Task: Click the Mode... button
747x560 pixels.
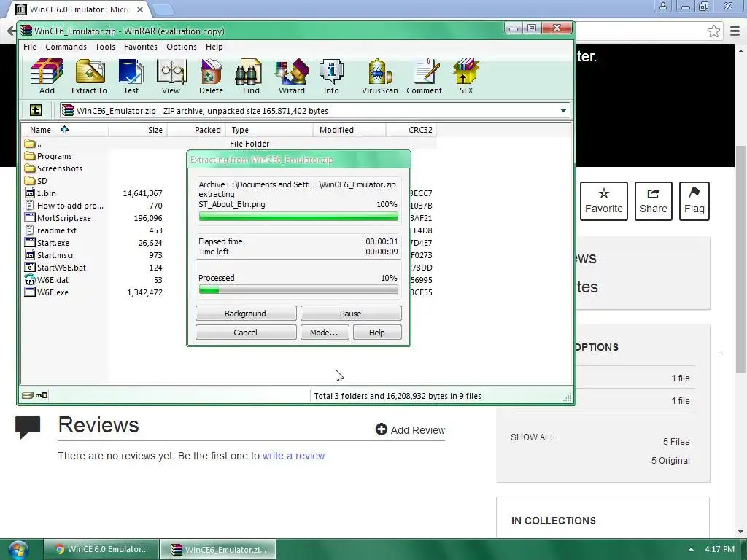Action: click(325, 332)
